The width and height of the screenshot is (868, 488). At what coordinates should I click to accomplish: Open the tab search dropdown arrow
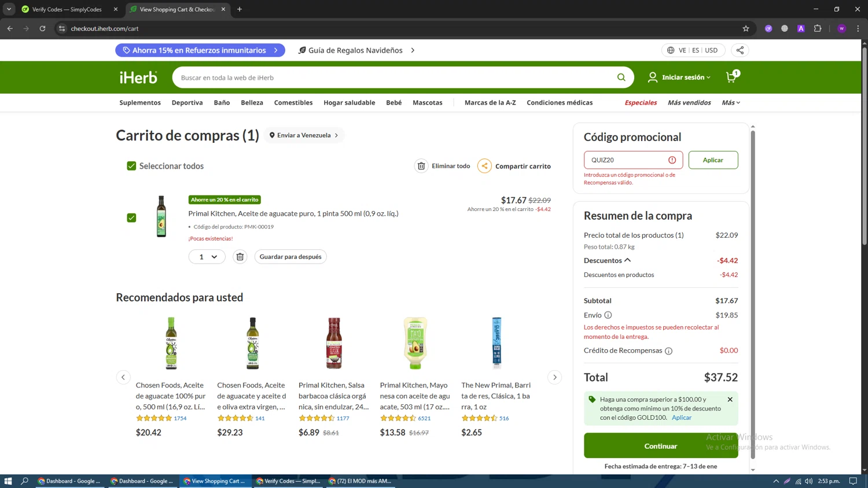point(9,9)
